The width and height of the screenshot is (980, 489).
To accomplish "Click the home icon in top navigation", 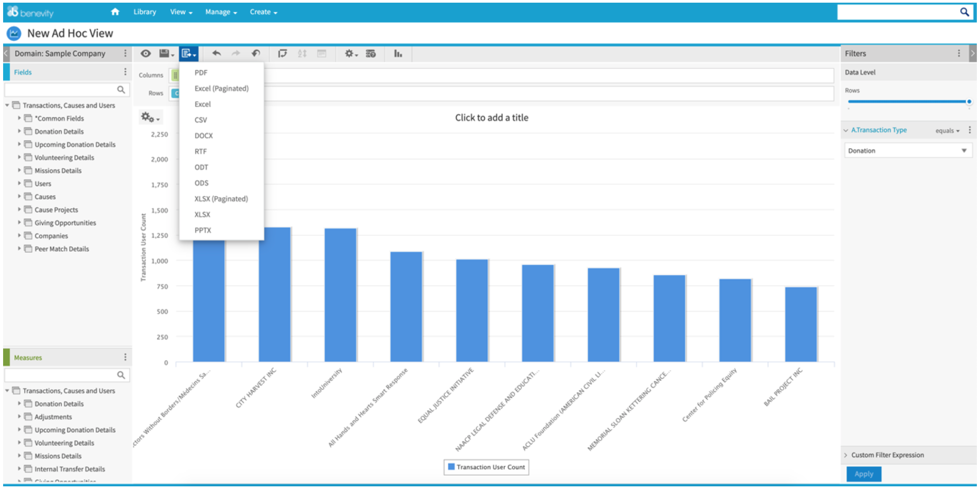I will (115, 12).
